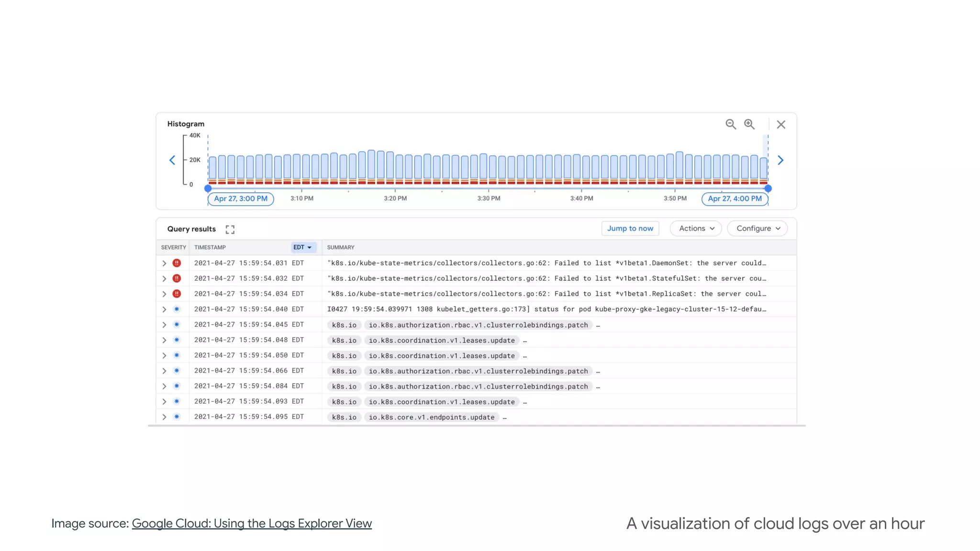Select the kubelet_getters.go status summary text
This screenshot has height=551, width=980.
coord(546,309)
